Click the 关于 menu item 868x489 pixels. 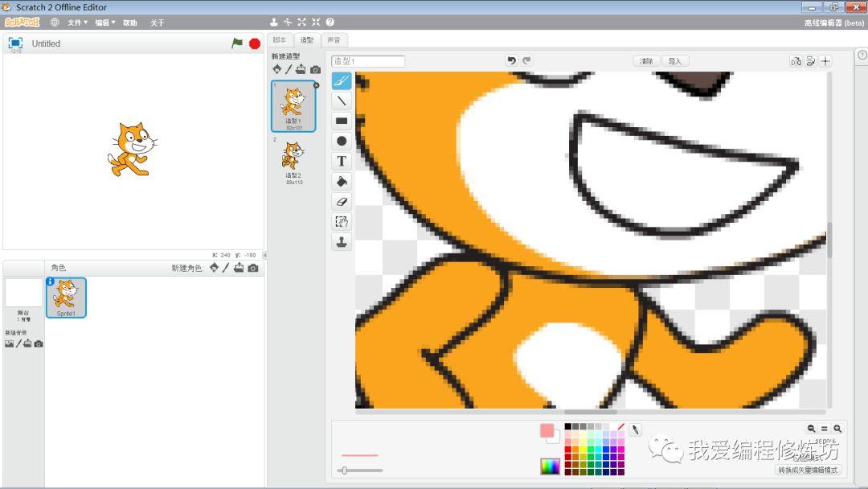pos(158,23)
